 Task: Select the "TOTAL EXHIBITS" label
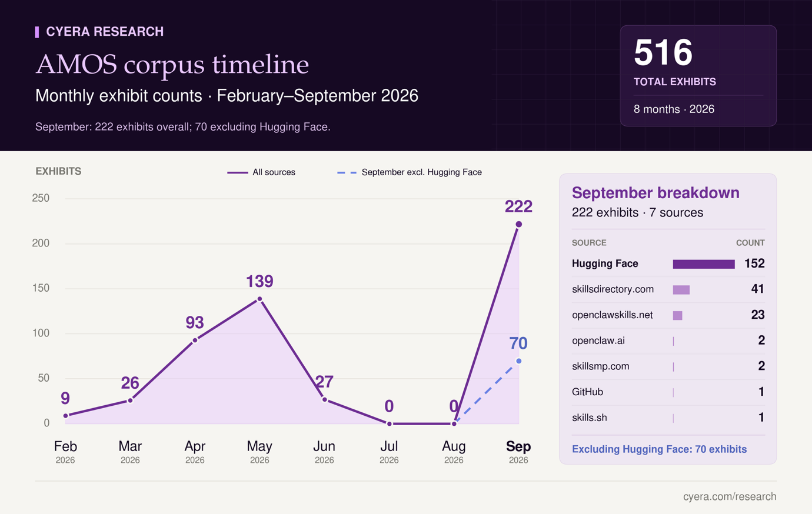(x=675, y=82)
